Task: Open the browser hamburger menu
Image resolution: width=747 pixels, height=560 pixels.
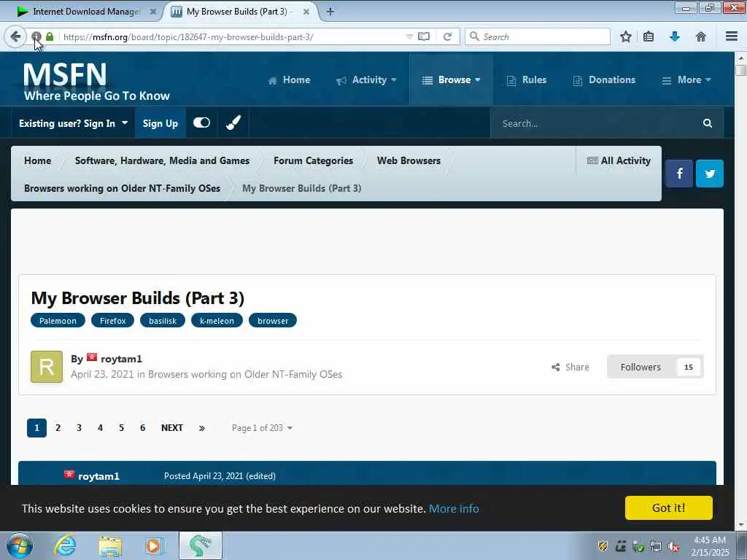Action: click(731, 36)
